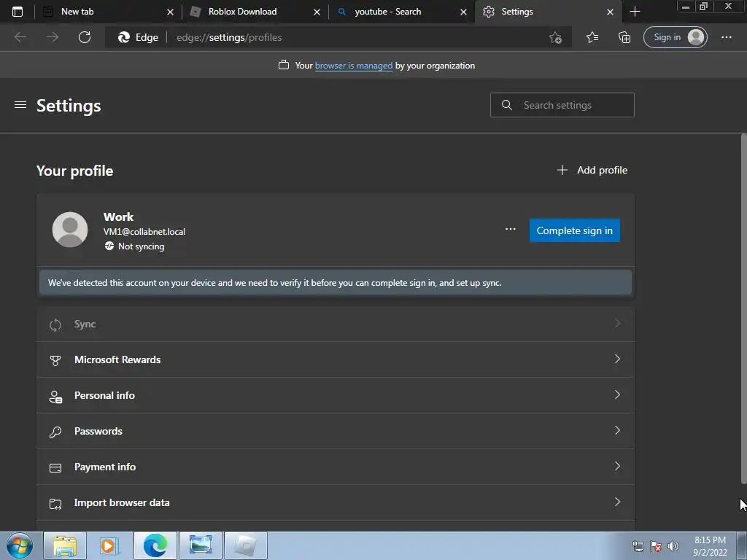Open the Roblox icon in taskbar
Image resolution: width=747 pixels, height=560 pixels.
pyautogui.click(x=245, y=545)
